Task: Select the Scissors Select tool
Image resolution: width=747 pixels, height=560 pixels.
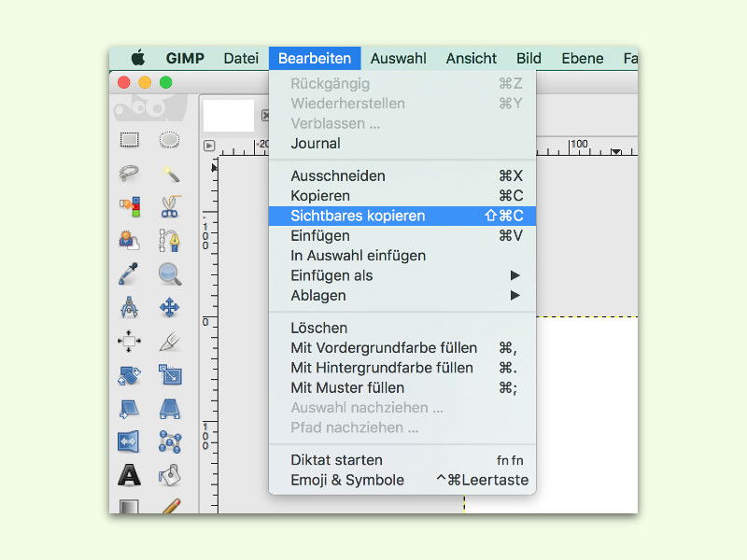Action: tap(170, 206)
